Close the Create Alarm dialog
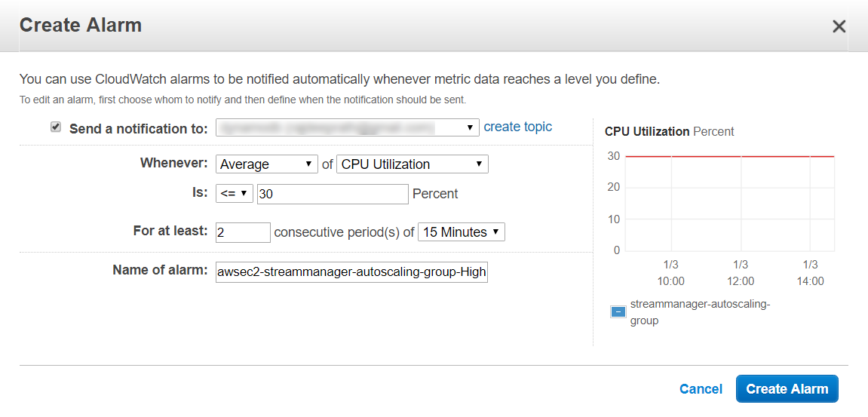The height and width of the screenshot is (417, 868). (839, 26)
